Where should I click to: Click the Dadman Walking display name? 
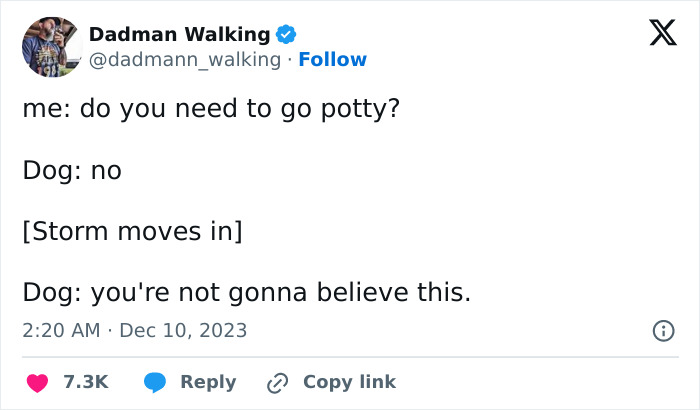coord(180,34)
